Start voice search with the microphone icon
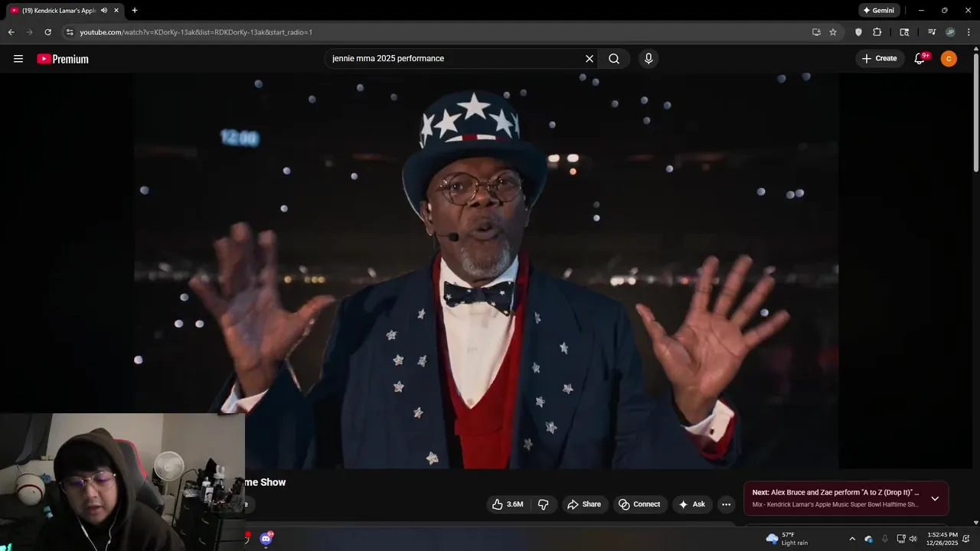This screenshot has width=980, height=551. click(x=648, y=59)
